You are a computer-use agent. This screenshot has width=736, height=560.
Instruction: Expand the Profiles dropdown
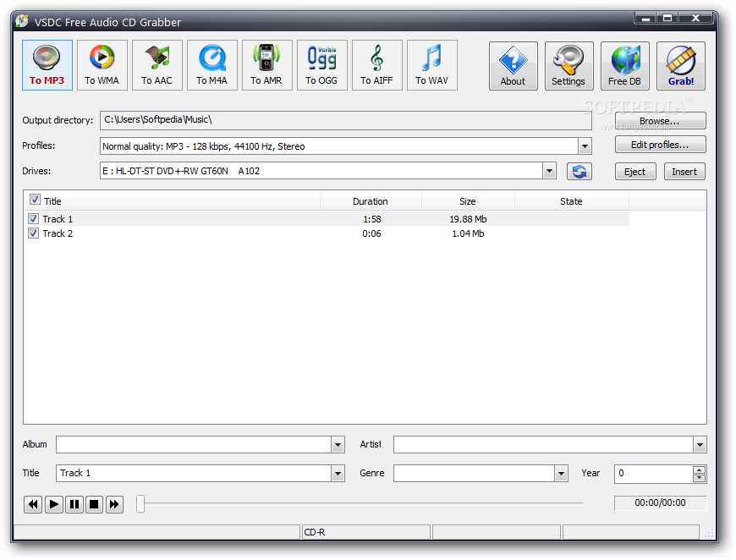[585, 146]
